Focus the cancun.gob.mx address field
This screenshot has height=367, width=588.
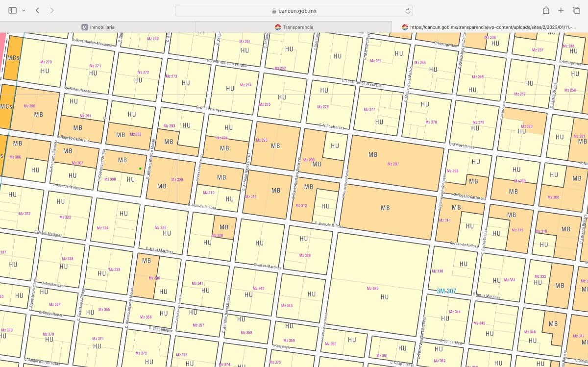[x=294, y=11]
